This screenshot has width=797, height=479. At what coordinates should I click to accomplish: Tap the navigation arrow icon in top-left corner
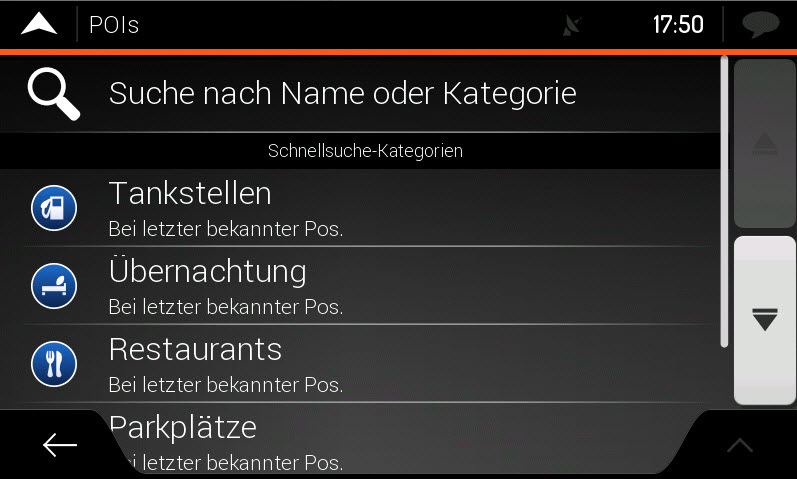pyautogui.click(x=38, y=24)
